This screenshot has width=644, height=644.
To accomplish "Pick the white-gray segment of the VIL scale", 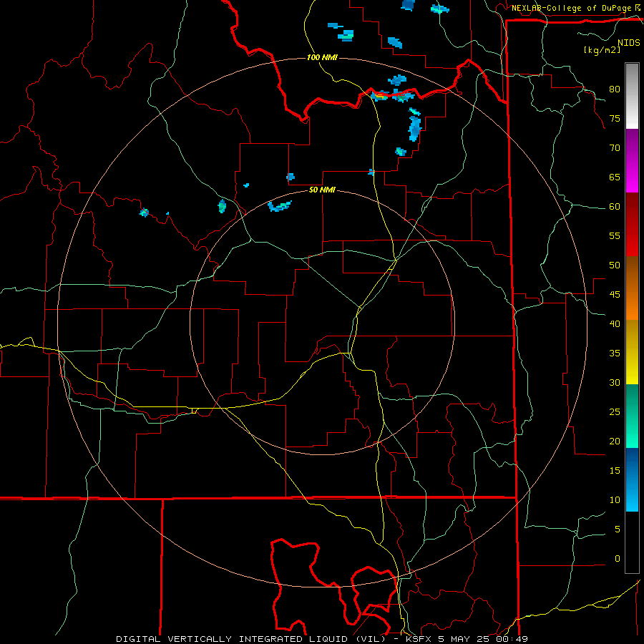I will coord(632,96).
